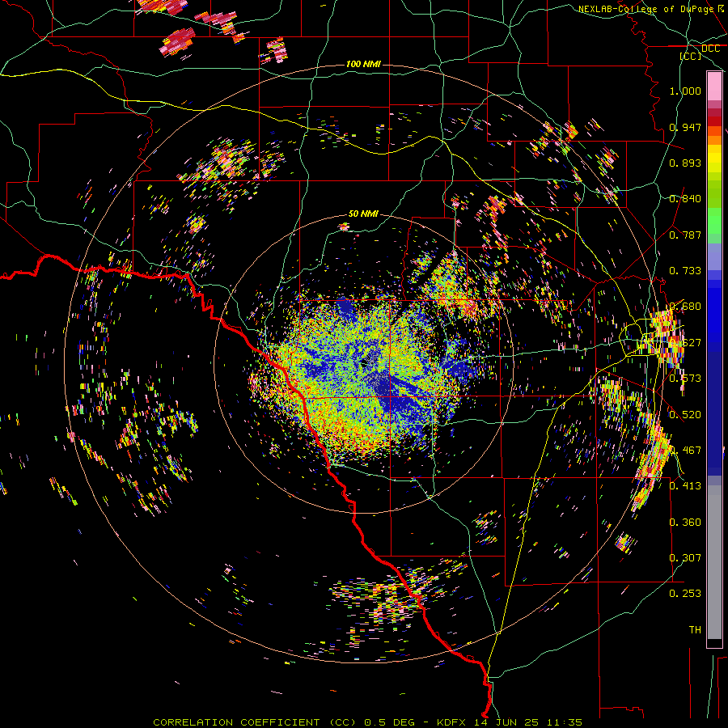Click the [CC] product label
Viewport: 728px width, 728px height.
click(x=691, y=56)
